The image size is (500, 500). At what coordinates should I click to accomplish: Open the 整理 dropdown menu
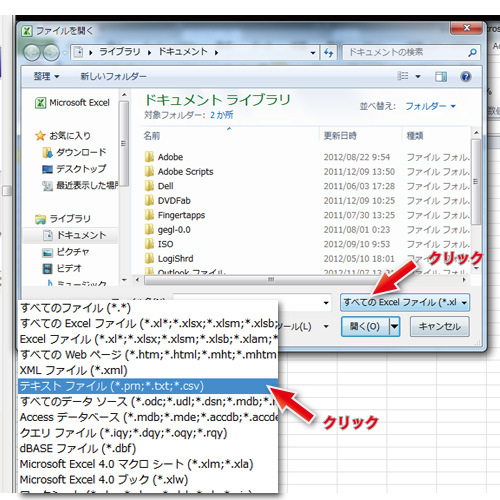[46, 76]
